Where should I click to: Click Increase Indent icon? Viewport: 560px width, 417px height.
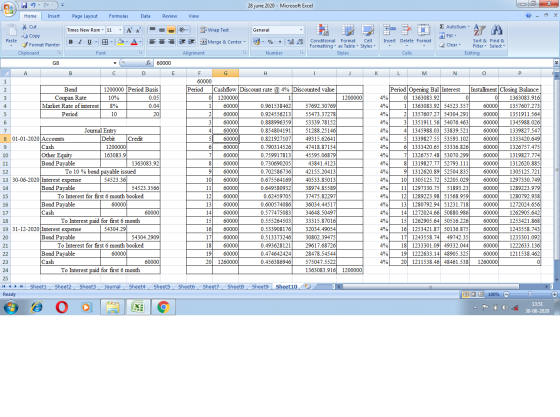(x=191, y=42)
